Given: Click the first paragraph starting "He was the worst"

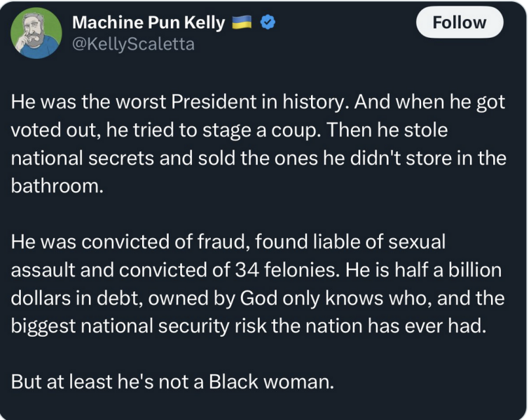Looking at the screenshot, I should [258, 144].
